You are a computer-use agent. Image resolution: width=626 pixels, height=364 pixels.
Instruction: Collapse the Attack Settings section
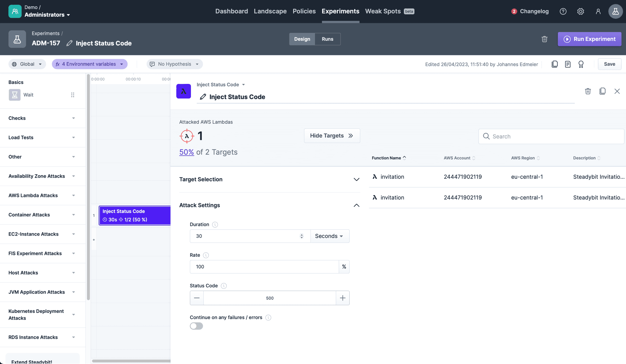tap(357, 205)
